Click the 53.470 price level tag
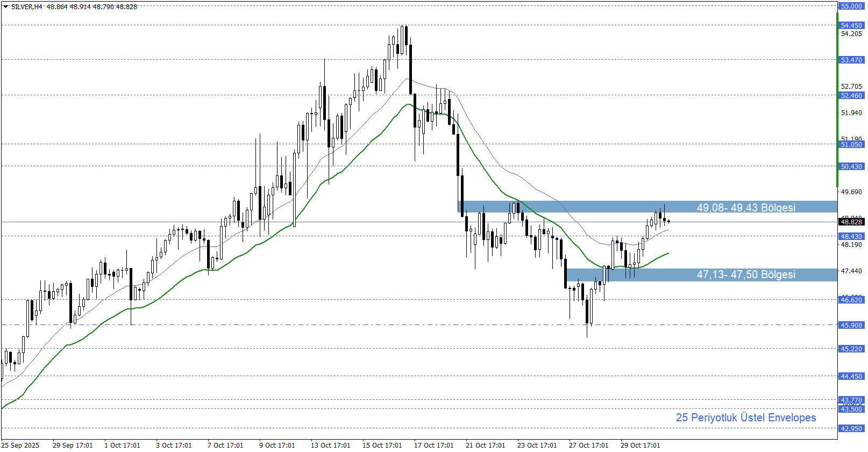Image resolution: width=868 pixels, height=452 pixels. click(851, 60)
